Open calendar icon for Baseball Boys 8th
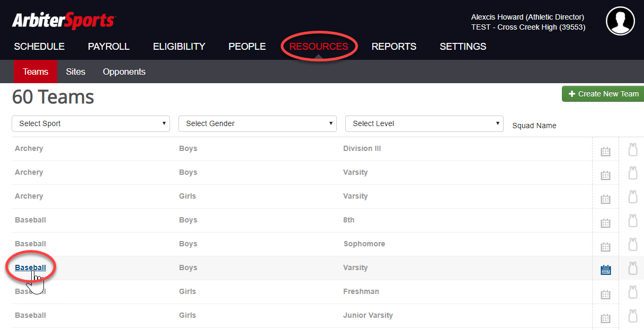The height and width of the screenshot is (330, 644). [x=605, y=224]
